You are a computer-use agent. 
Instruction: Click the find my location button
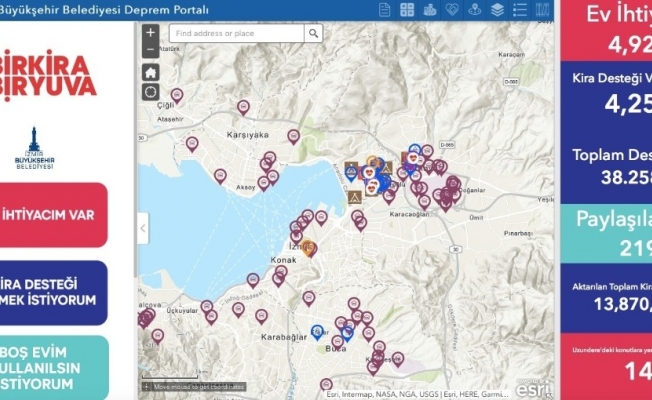(x=150, y=92)
